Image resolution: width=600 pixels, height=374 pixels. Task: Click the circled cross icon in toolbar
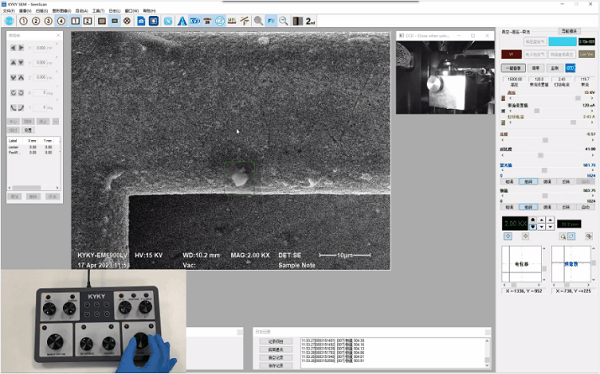127,21
